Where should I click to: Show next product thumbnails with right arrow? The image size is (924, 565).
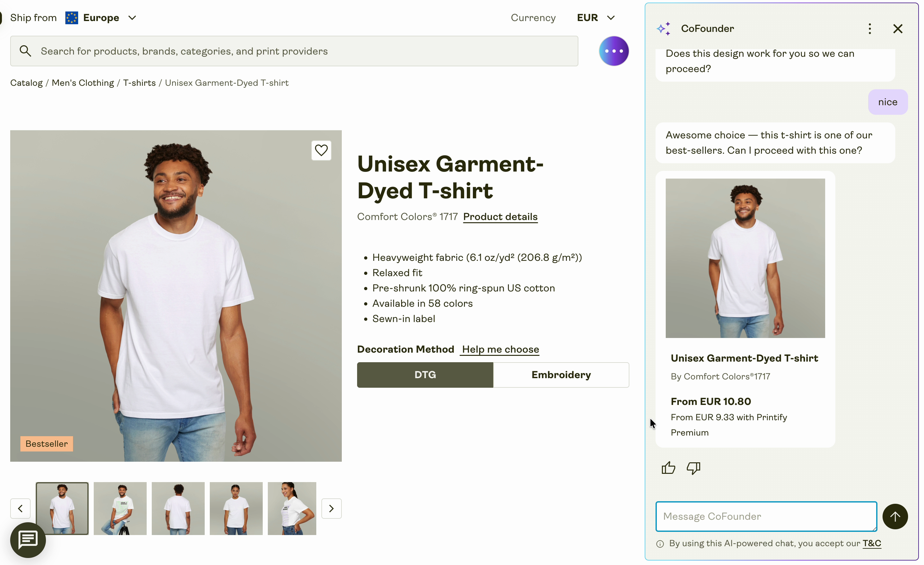click(x=332, y=508)
